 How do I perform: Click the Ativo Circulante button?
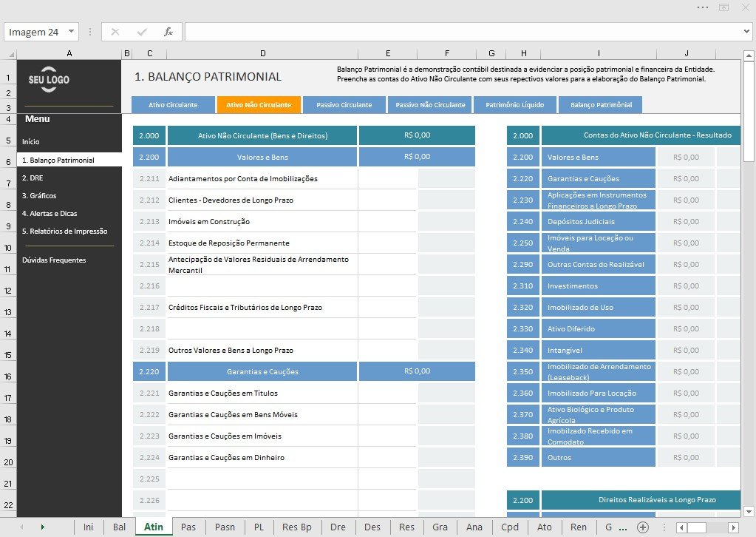click(x=173, y=105)
